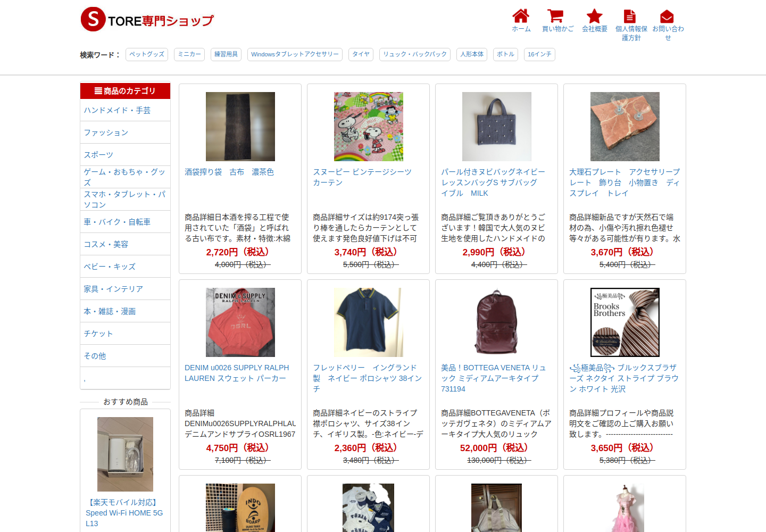Image resolution: width=766 pixels, height=532 pixels.
Task: Click the BOTTEGA VENETA backpack image
Action: pos(497,322)
